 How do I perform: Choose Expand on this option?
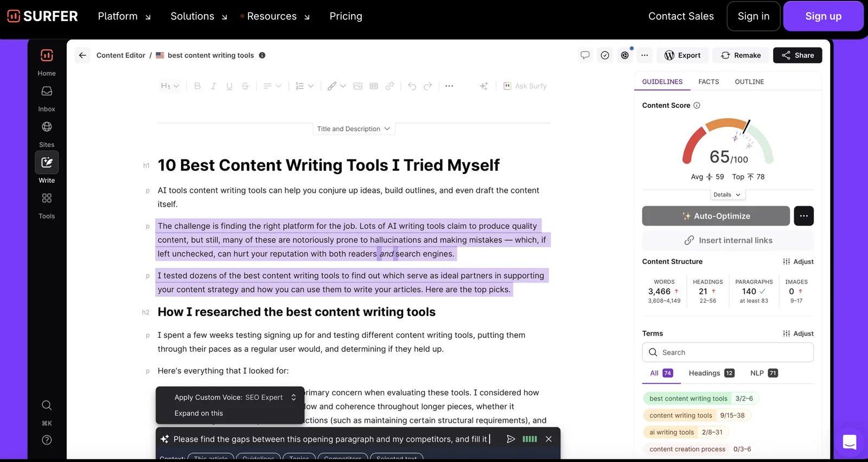[x=199, y=413]
